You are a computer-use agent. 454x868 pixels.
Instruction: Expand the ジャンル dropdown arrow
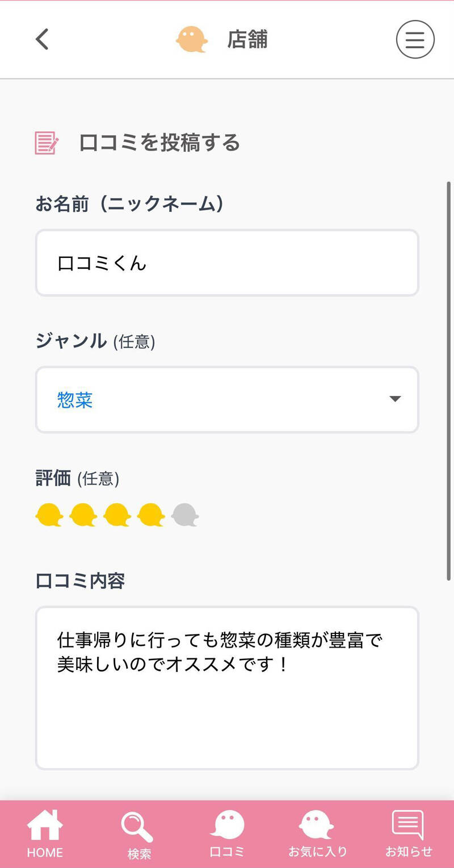[x=395, y=399]
